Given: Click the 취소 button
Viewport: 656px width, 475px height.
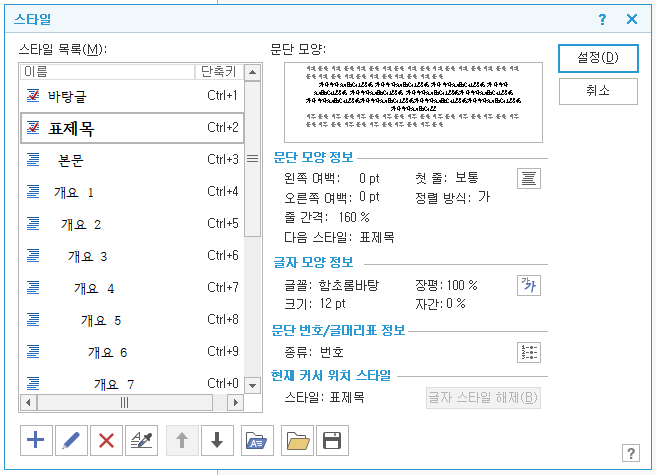Looking at the screenshot, I should (x=598, y=91).
